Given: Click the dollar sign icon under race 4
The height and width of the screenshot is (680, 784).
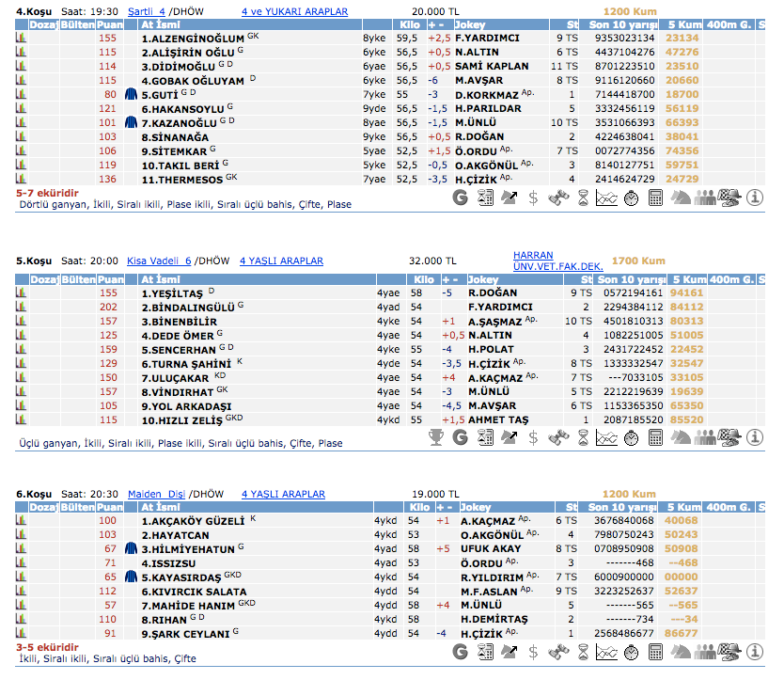Looking at the screenshot, I should (x=534, y=198).
